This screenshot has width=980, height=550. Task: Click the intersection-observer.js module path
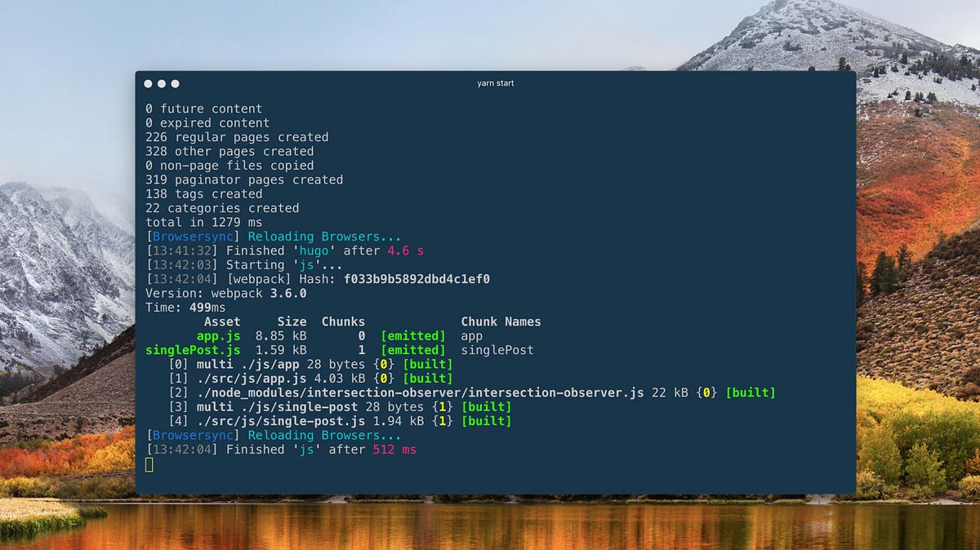coord(421,393)
